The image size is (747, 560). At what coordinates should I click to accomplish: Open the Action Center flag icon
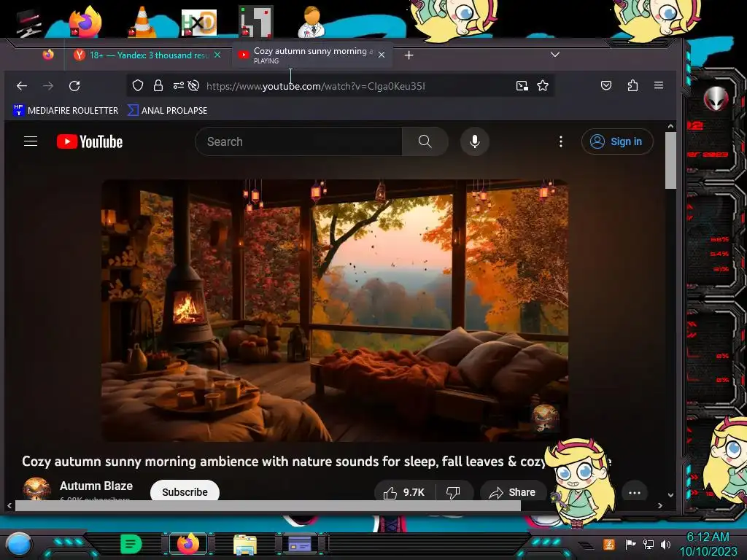(x=631, y=544)
